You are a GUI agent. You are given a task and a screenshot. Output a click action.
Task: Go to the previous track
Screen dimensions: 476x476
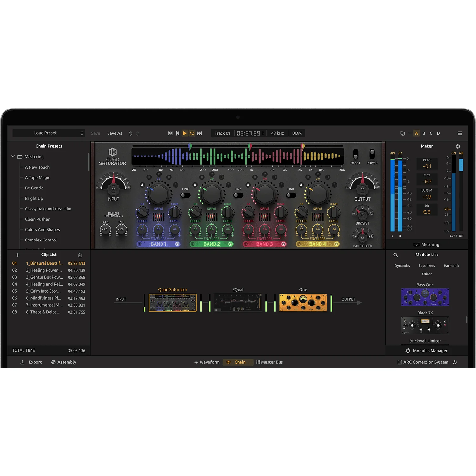[x=178, y=133]
